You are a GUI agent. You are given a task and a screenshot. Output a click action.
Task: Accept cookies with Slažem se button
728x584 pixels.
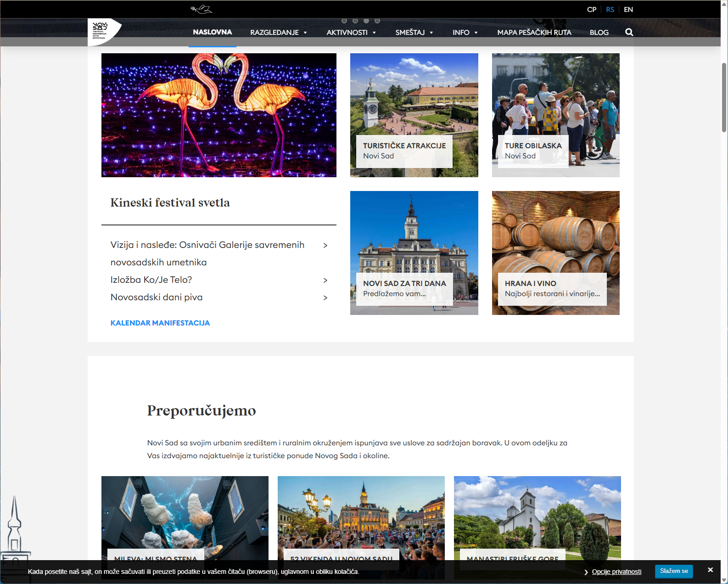click(x=673, y=571)
